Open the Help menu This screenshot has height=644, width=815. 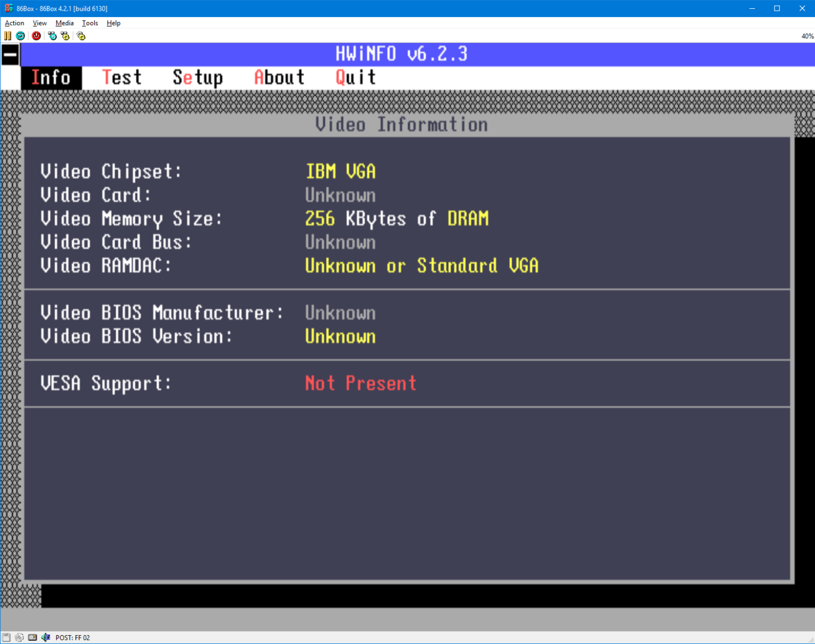(114, 23)
